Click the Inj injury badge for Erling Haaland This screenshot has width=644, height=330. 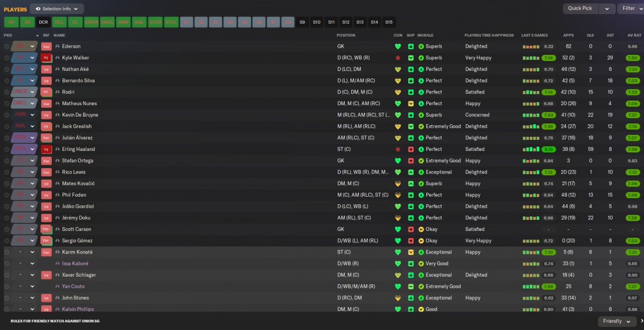[x=46, y=149]
